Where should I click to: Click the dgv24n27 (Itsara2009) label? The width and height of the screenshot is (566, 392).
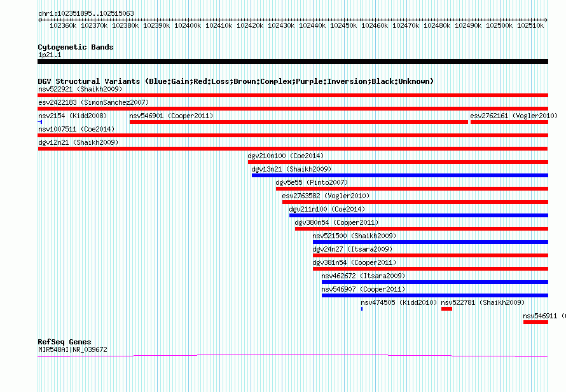(352, 249)
